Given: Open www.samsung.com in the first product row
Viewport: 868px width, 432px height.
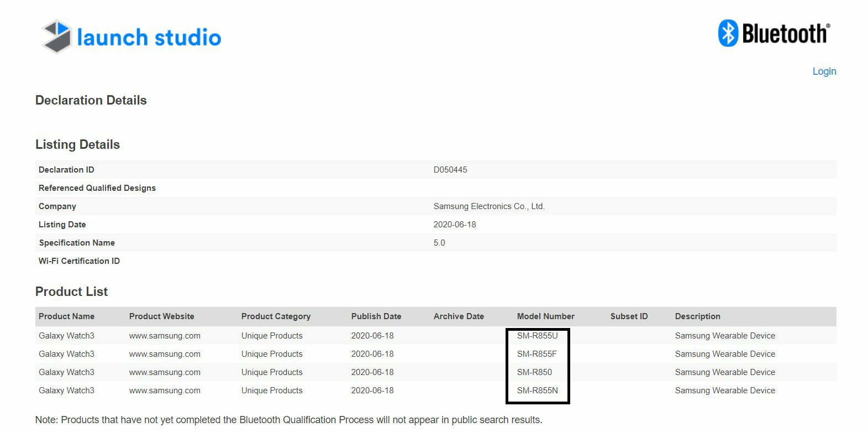Looking at the screenshot, I should pos(165,336).
